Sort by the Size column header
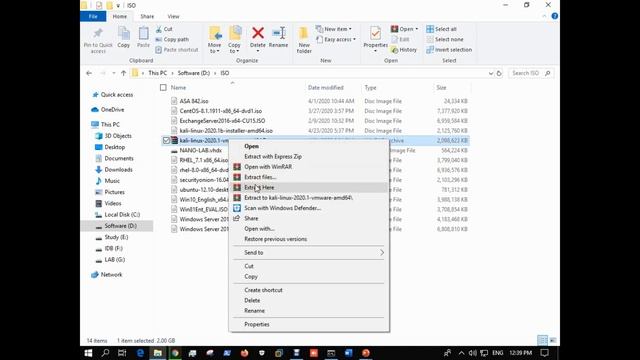 (441, 88)
